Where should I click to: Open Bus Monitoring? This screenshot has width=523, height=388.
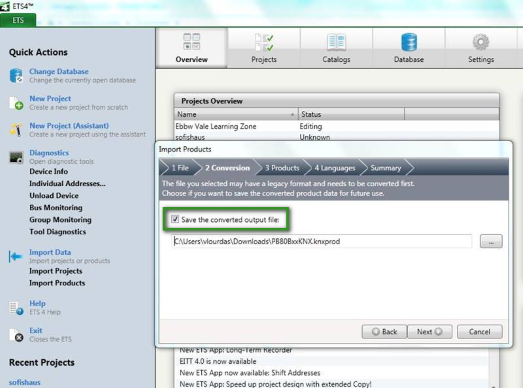coord(56,208)
